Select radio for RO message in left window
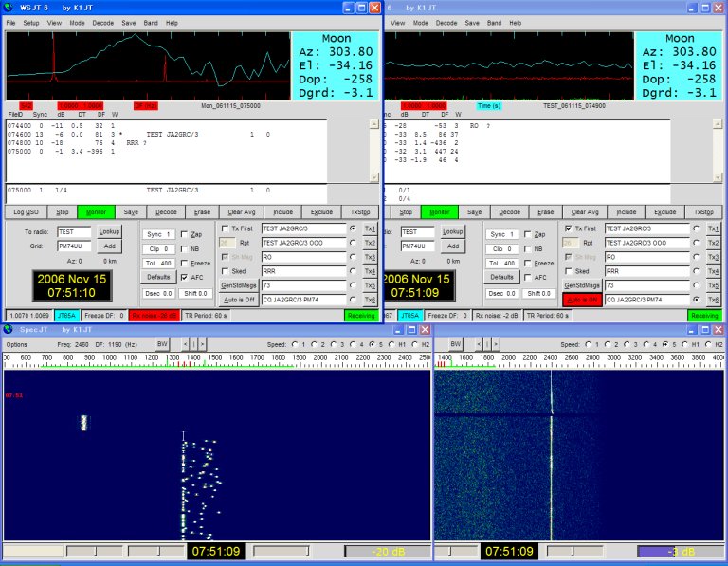Viewport: 728px width, 566px height. pyautogui.click(x=354, y=257)
